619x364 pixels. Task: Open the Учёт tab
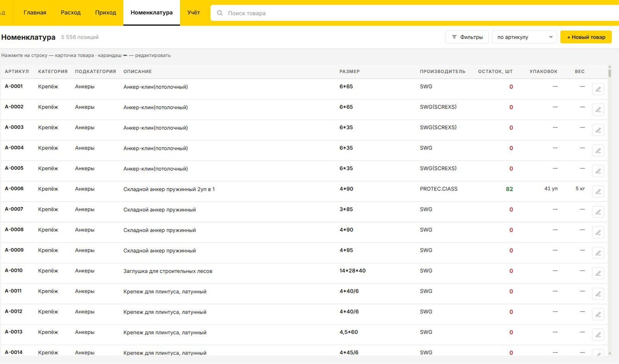tap(193, 13)
